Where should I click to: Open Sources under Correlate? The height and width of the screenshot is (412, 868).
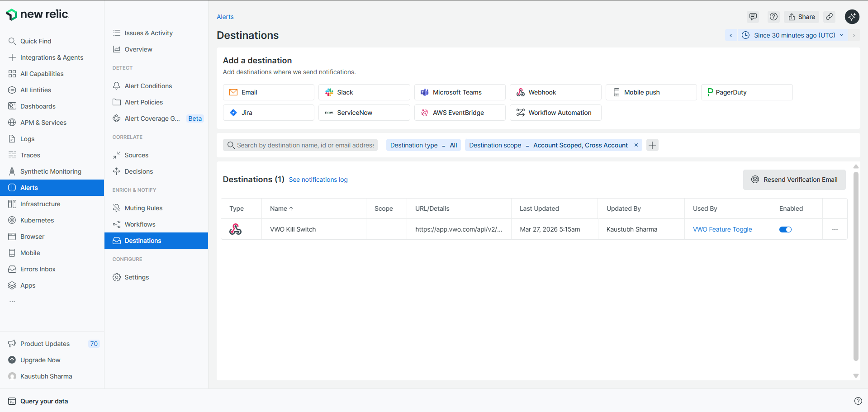156,155
